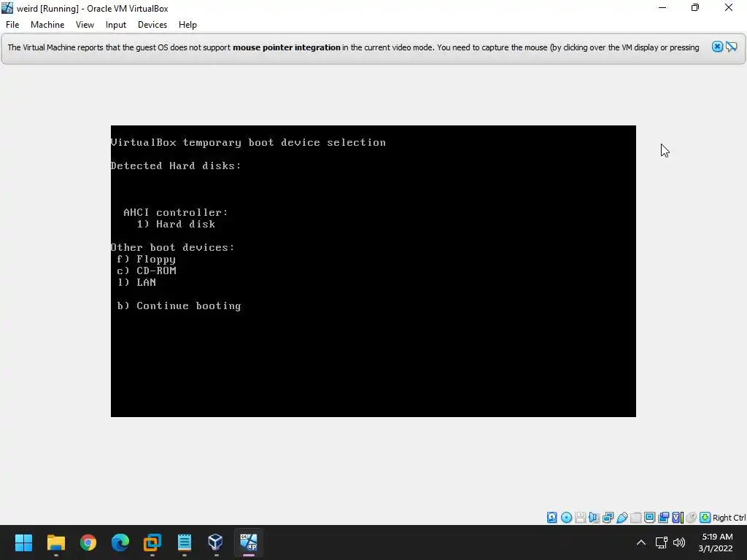Open the Help menu
Viewport: 747px width, 560px height.
pyautogui.click(x=187, y=25)
